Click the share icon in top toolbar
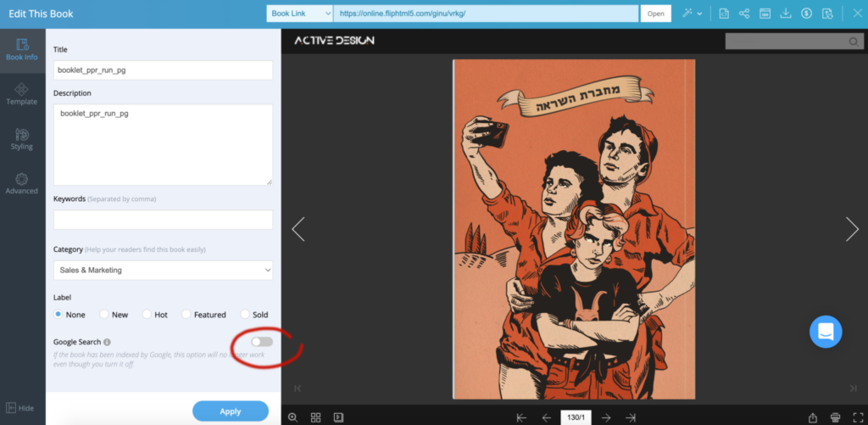 [744, 14]
